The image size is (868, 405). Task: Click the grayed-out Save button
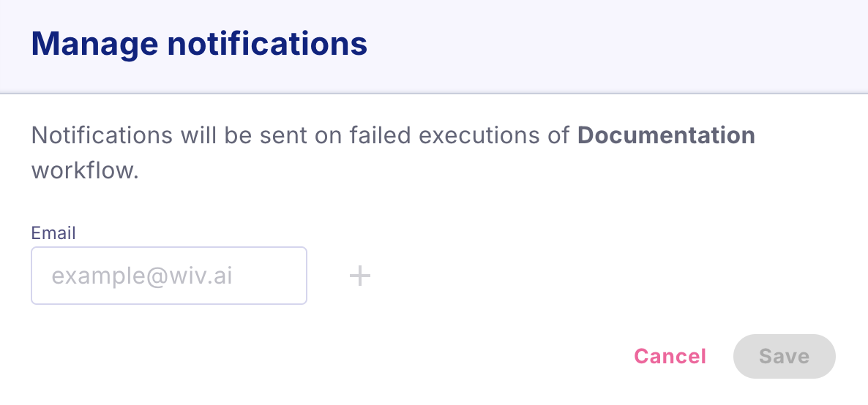tap(784, 356)
